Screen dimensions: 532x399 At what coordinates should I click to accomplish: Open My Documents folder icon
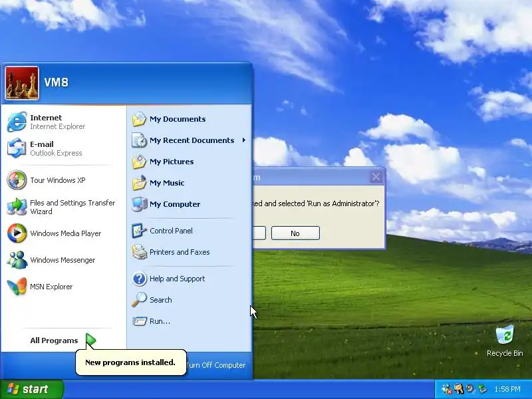[x=139, y=119]
